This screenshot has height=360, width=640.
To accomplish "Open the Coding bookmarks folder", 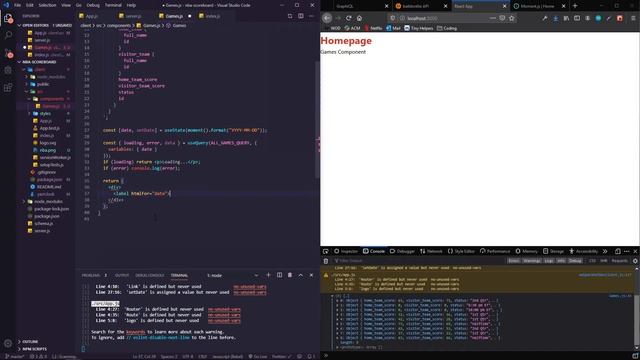I will pyautogui.click(x=447, y=28).
